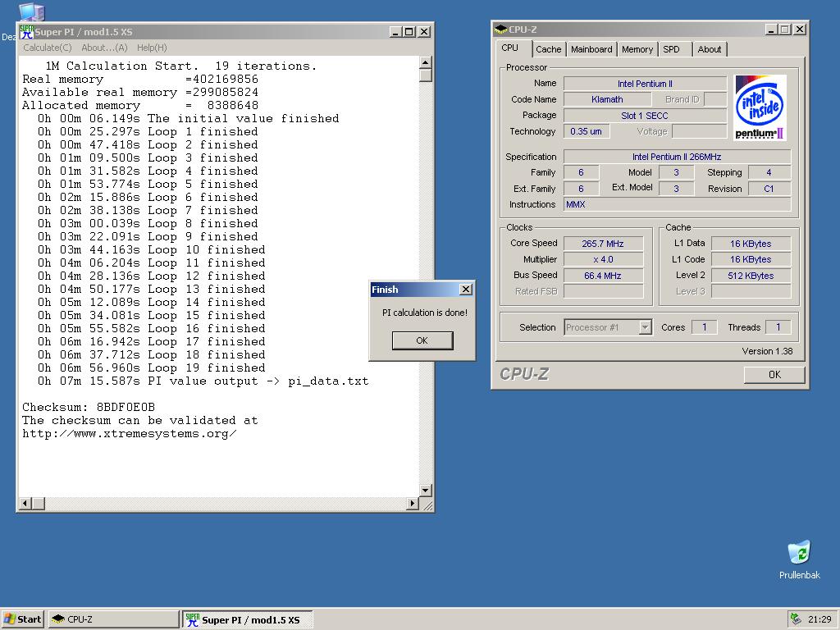Click 'Version 1.38' text in CPU-Z
This screenshot has width=840, height=630.
767,351
